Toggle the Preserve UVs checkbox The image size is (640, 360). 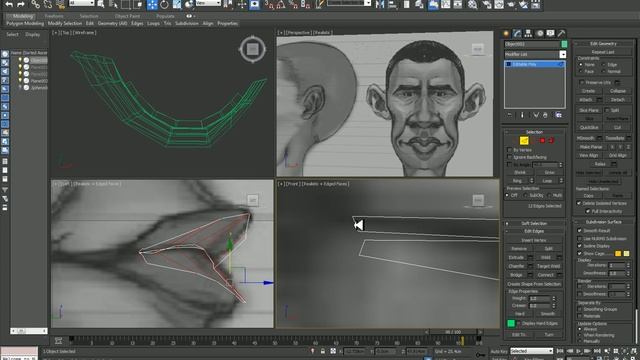[582, 82]
